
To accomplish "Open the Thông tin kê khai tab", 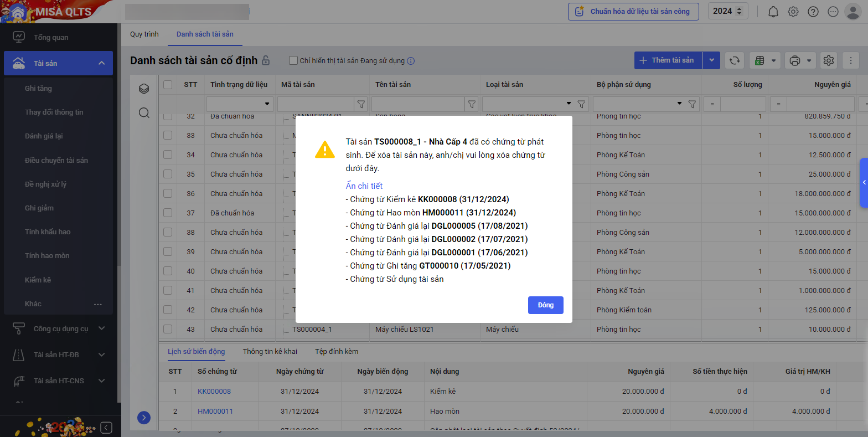I will pos(270,351).
